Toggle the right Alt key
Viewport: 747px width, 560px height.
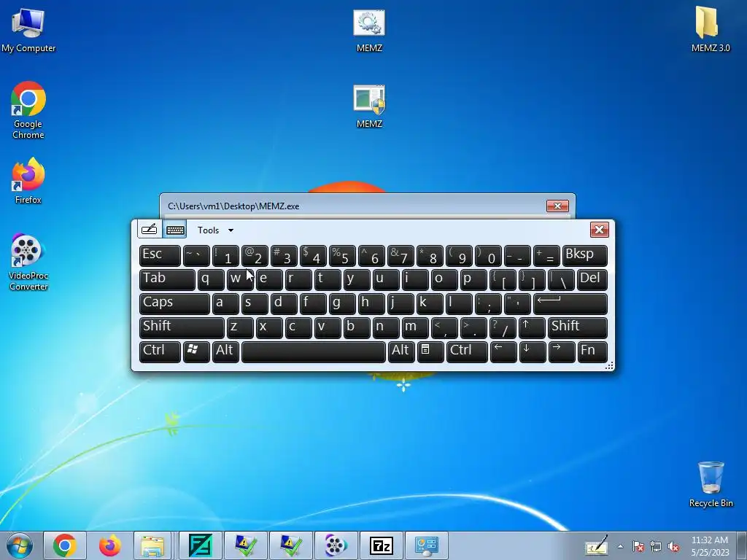[x=401, y=352]
